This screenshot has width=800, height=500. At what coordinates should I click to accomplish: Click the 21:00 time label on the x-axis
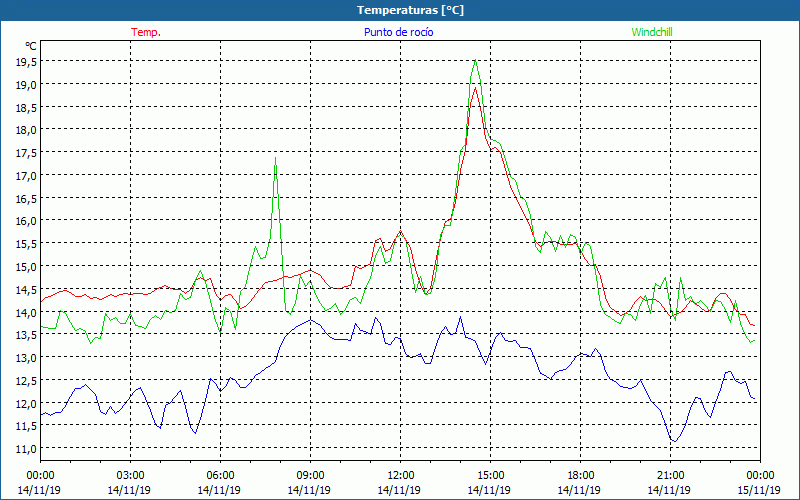(670, 476)
